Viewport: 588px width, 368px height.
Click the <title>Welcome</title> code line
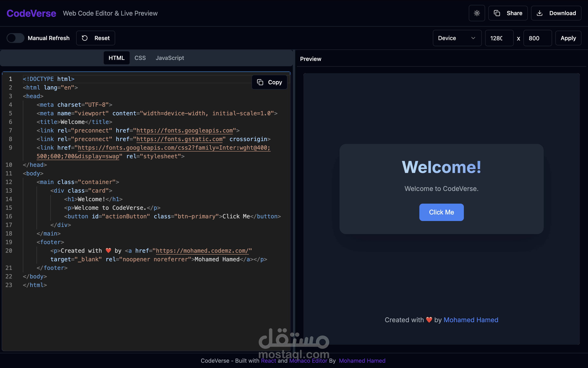point(74,122)
